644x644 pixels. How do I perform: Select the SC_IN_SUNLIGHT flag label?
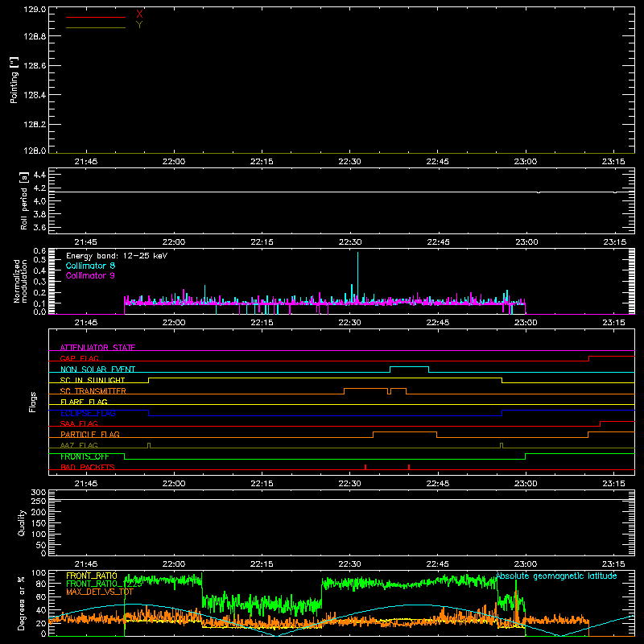93,380
